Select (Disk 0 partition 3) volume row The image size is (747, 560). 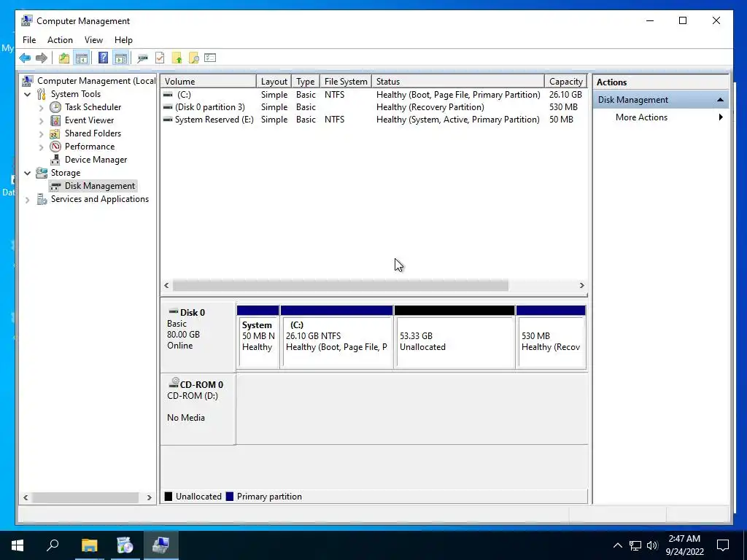(x=373, y=107)
